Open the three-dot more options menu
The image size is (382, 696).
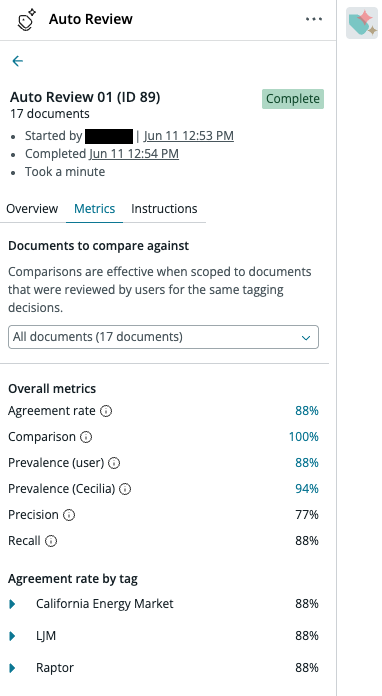coord(314,19)
